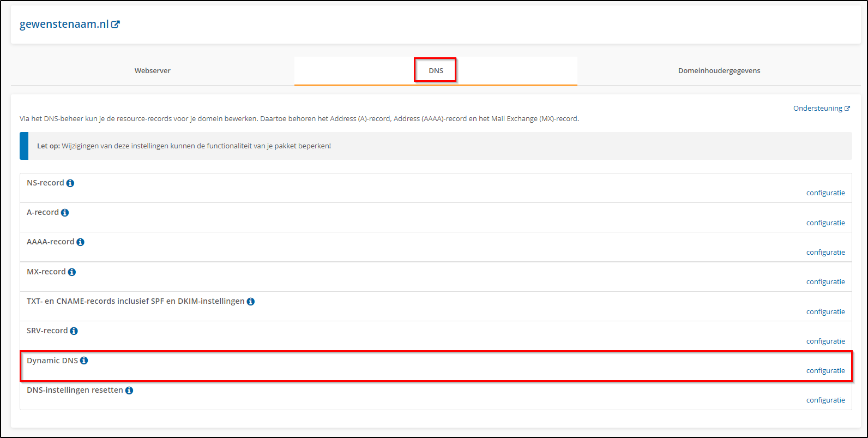
Task: Open configuratie for A-record
Action: tap(825, 223)
